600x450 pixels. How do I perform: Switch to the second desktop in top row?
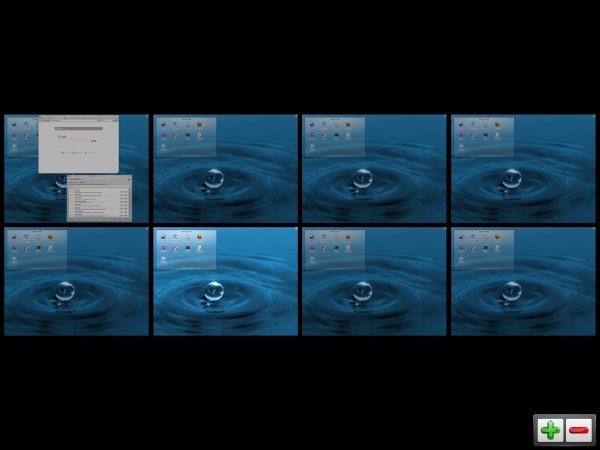225,168
